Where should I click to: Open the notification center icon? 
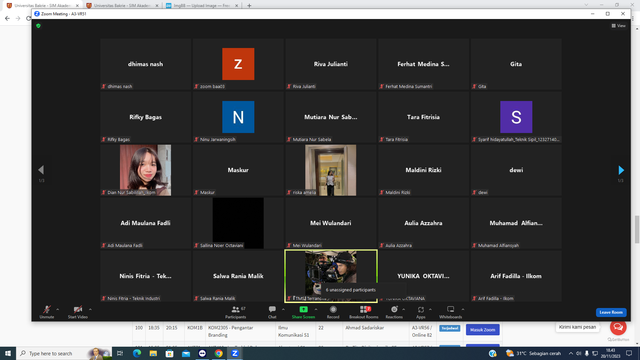pos(629,353)
